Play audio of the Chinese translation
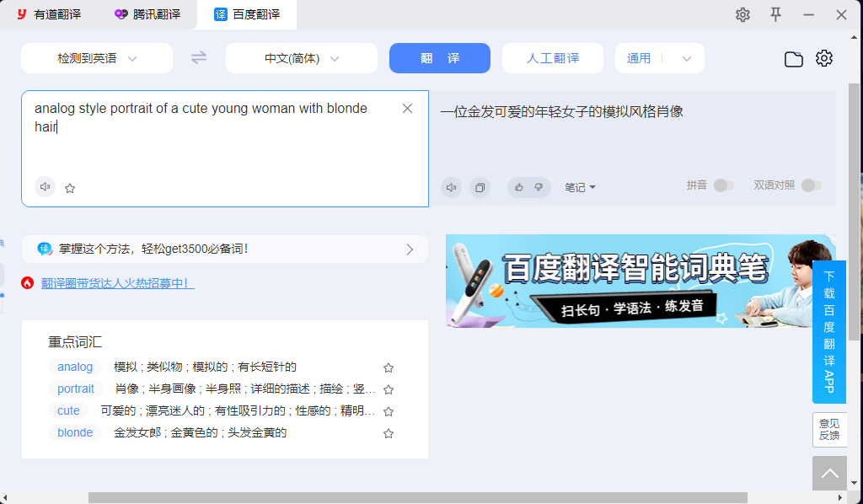 click(x=452, y=188)
